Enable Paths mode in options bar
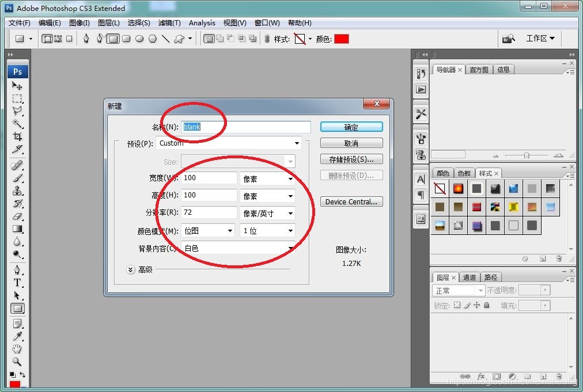583x392 pixels. tap(58, 39)
